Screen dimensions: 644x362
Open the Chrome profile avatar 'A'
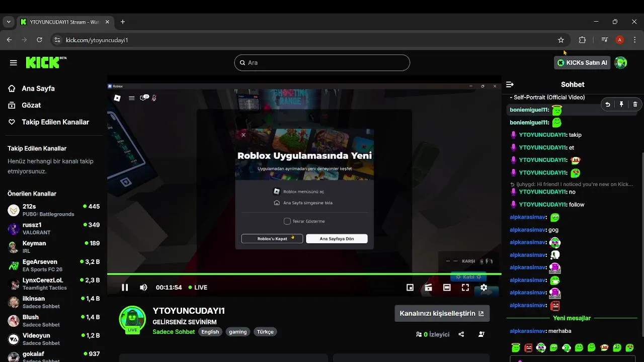pos(620,40)
